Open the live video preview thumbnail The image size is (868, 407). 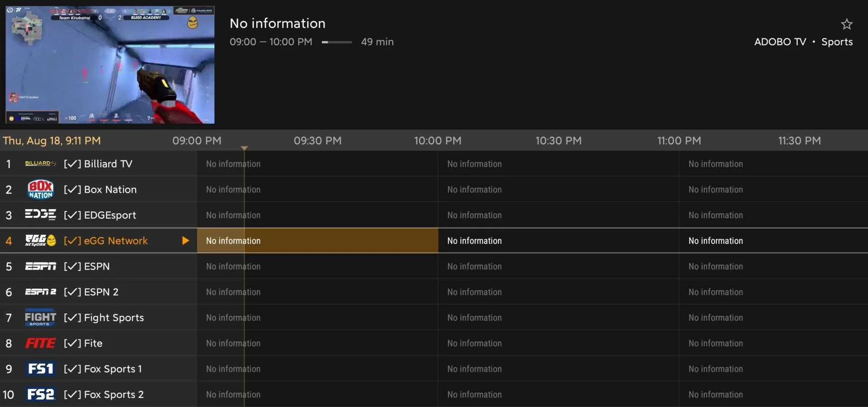coord(110,65)
